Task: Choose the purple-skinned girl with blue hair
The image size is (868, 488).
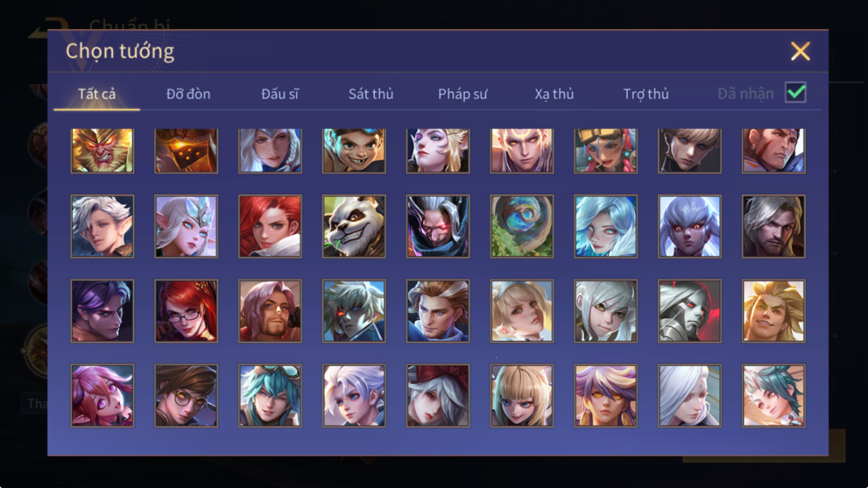Action: click(x=689, y=226)
